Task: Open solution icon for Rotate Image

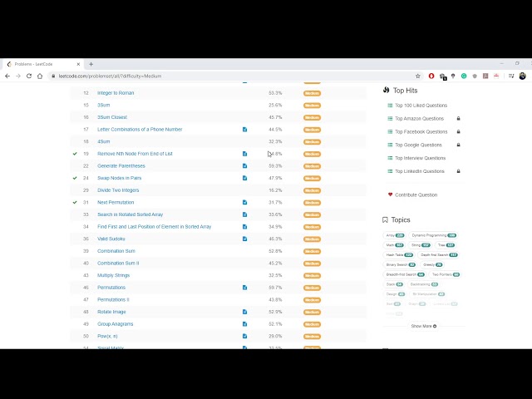Action: tap(244, 312)
